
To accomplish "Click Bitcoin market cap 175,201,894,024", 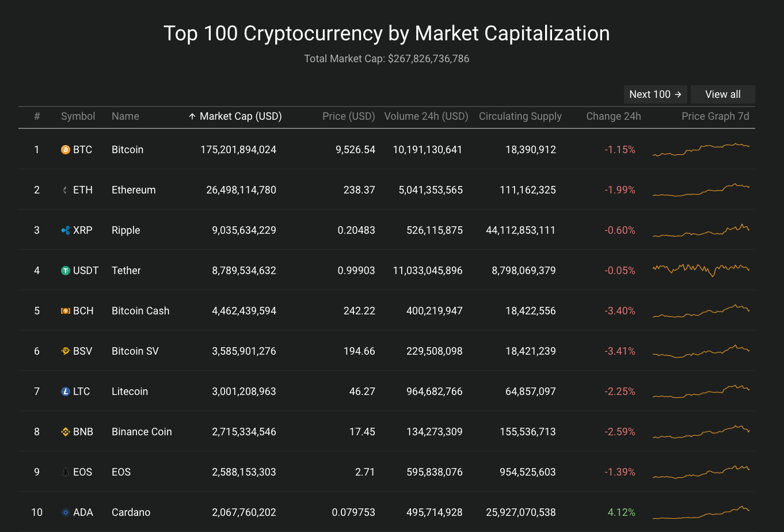I will pos(238,150).
